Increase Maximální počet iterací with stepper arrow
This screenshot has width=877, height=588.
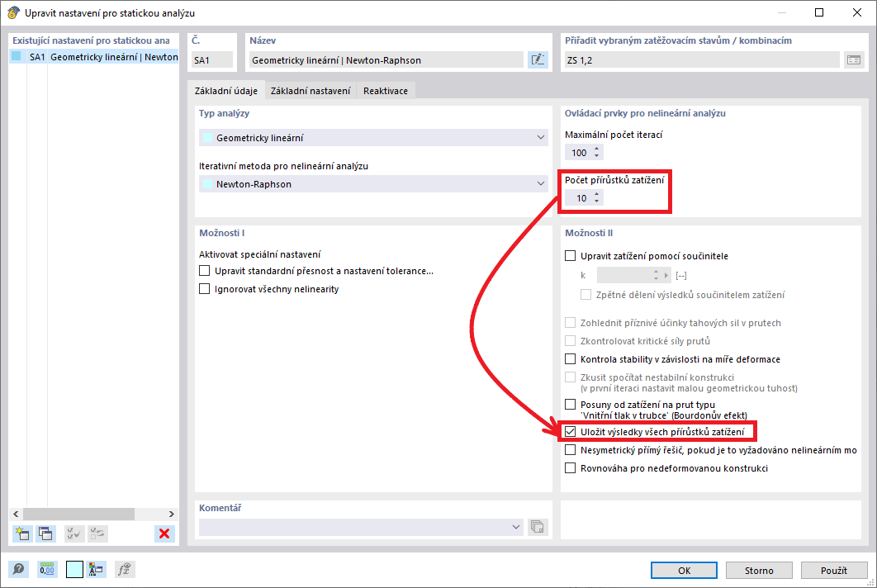tap(597, 149)
